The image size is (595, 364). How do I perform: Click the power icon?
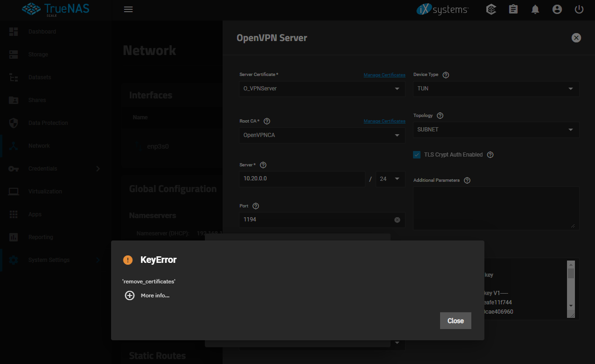[x=579, y=9]
